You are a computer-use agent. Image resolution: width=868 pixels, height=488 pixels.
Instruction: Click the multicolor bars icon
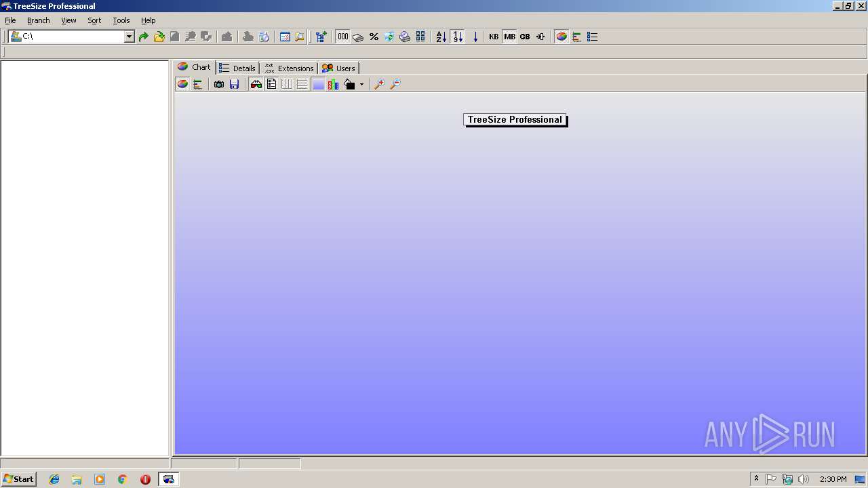pyautogui.click(x=334, y=84)
